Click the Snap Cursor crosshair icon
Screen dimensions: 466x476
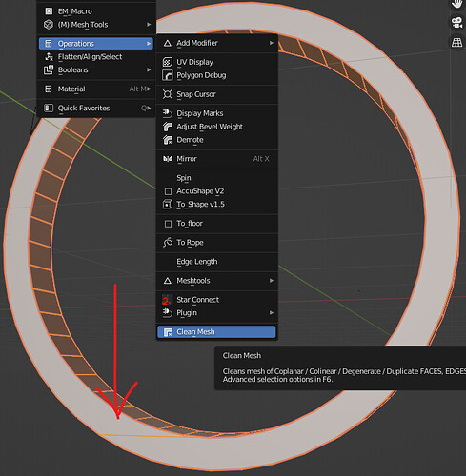pyautogui.click(x=168, y=94)
